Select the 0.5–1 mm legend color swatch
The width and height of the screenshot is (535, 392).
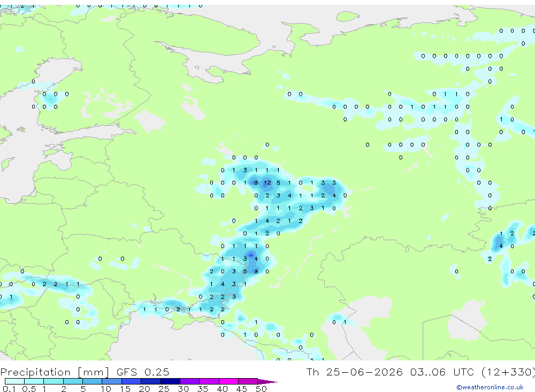(34, 381)
